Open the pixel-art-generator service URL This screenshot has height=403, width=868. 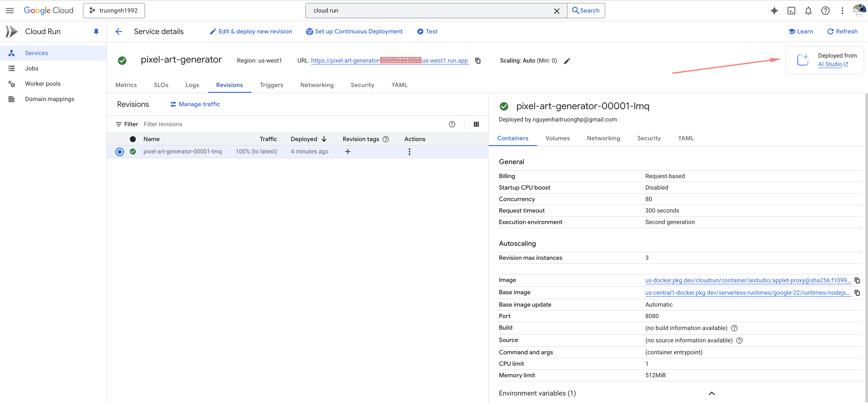point(390,61)
